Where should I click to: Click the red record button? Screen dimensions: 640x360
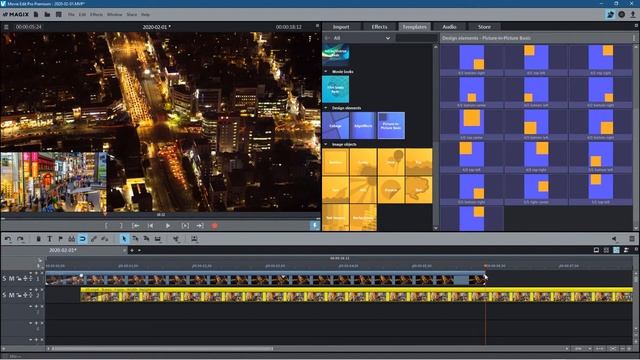(215, 225)
